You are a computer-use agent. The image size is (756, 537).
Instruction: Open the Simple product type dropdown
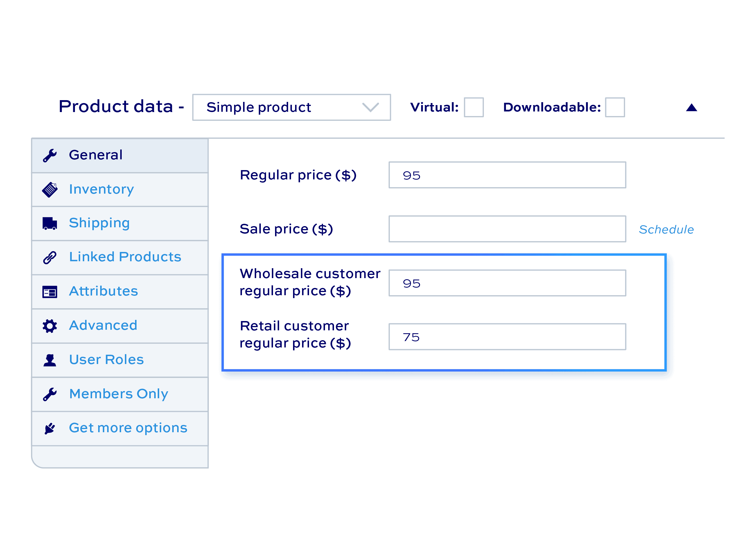pyautogui.click(x=291, y=107)
